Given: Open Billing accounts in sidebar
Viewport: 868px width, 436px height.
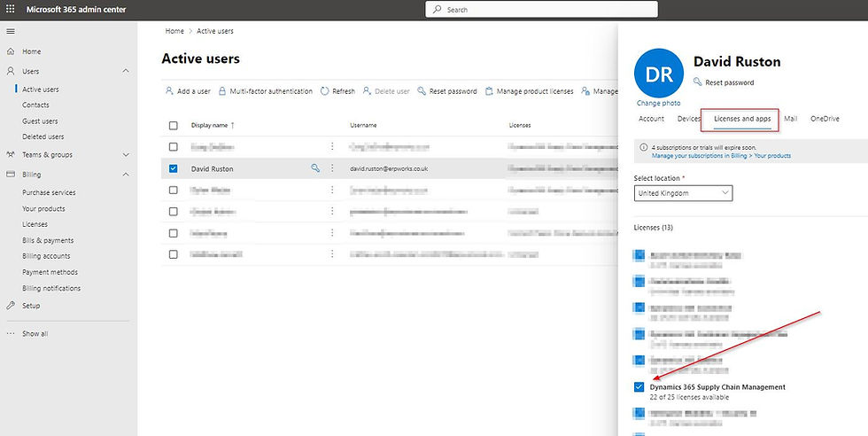Looking at the screenshot, I should [46, 256].
